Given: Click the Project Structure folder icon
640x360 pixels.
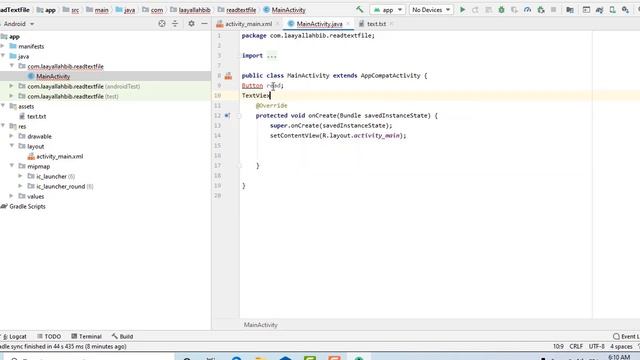Looking at the screenshot, I should 570,9.
